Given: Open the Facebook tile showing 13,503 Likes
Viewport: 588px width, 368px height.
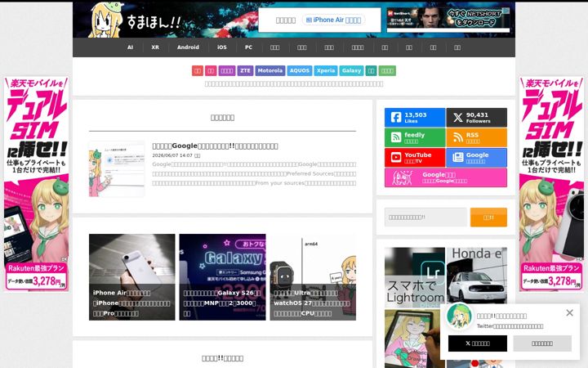Looking at the screenshot, I should tap(415, 118).
